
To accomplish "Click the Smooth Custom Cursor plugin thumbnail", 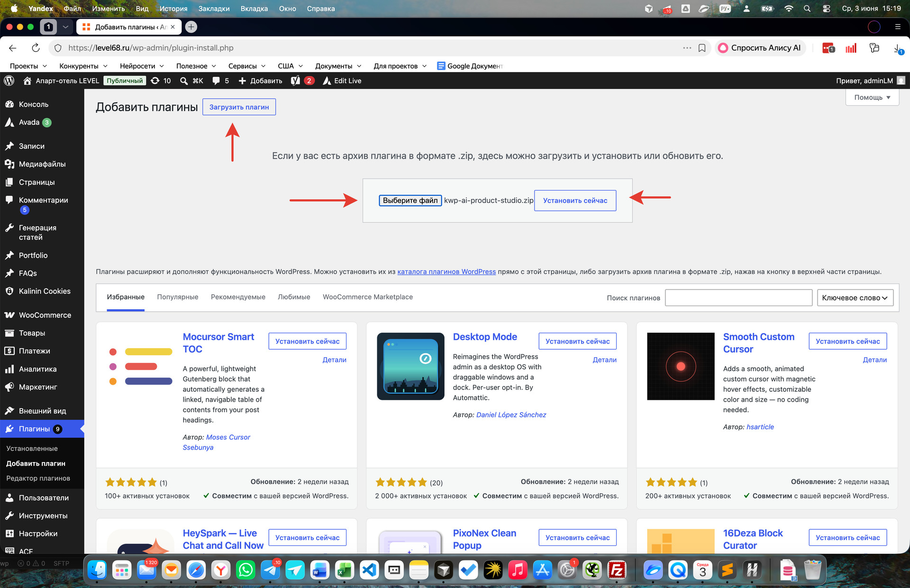I will click(681, 366).
